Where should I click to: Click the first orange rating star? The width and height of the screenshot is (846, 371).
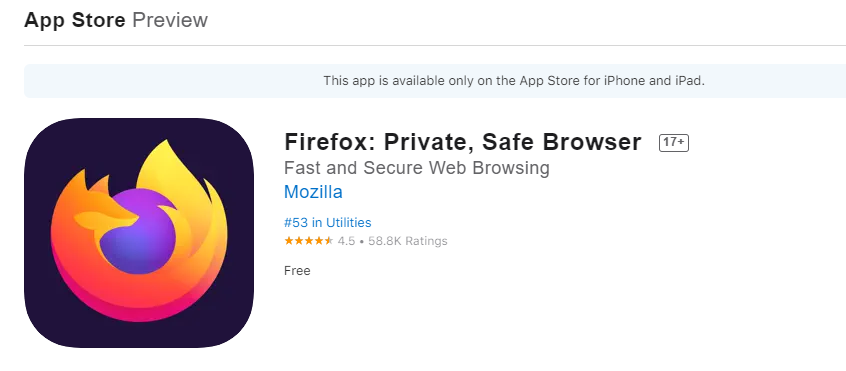[x=289, y=241]
